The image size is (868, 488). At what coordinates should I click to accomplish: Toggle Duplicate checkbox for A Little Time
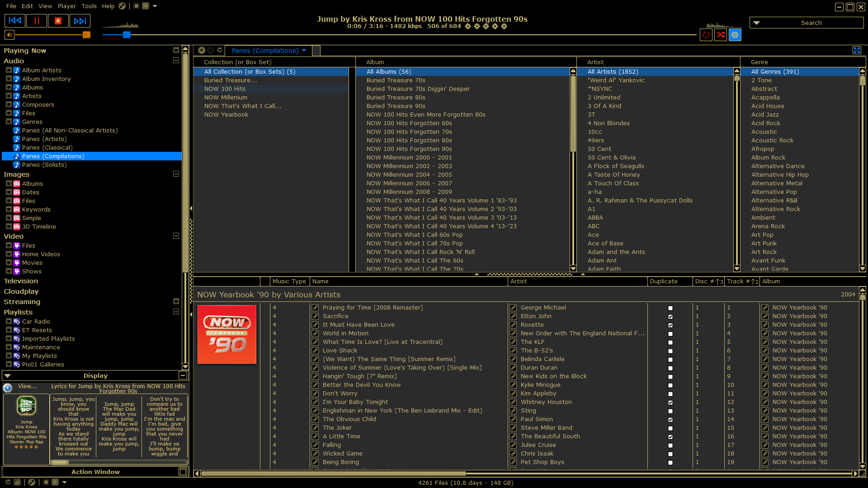670,437
